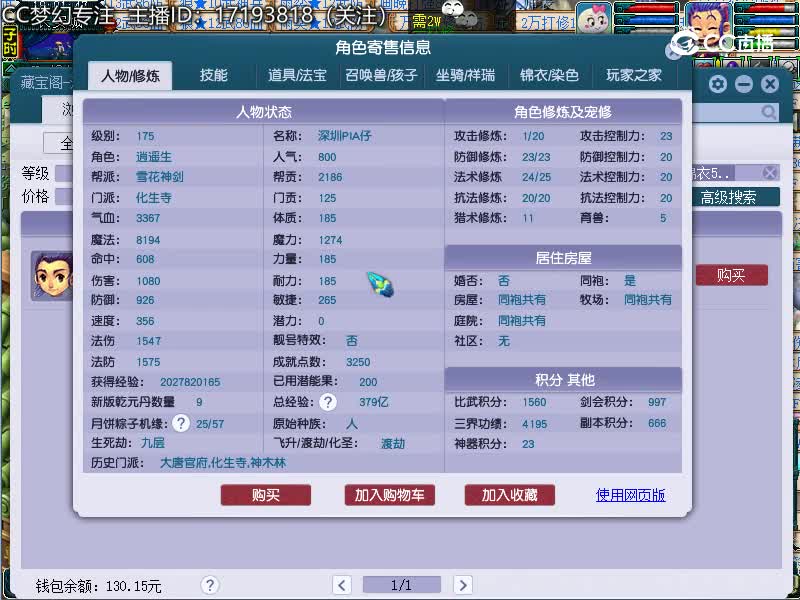Click the 人物状态 section header
800x600 pixels.
point(264,112)
